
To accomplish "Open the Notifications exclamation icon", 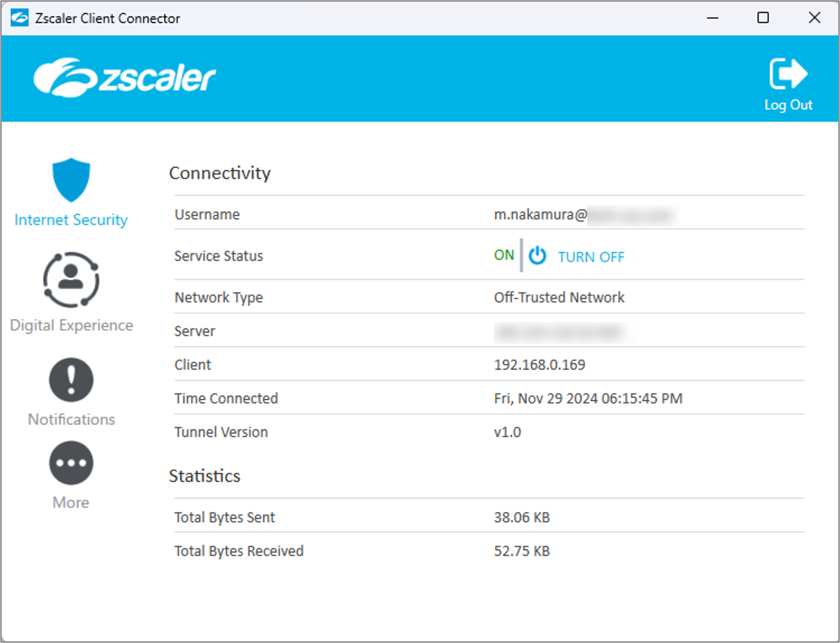I will [71, 379].
